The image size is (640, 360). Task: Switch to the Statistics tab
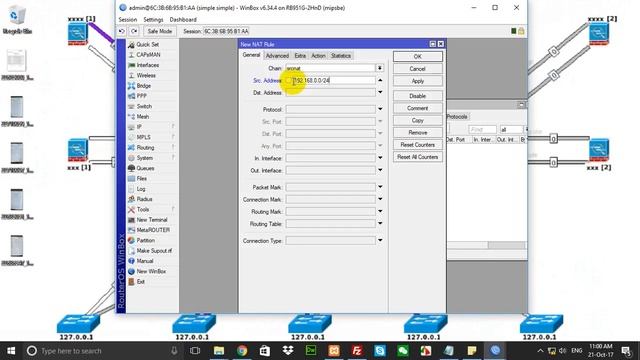click(x=341, y=56)
